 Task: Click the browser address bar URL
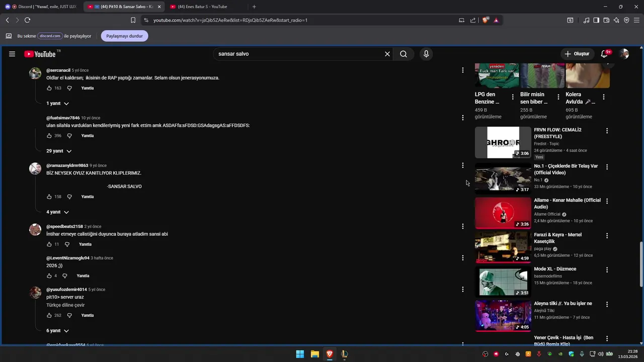click(230, 20)
